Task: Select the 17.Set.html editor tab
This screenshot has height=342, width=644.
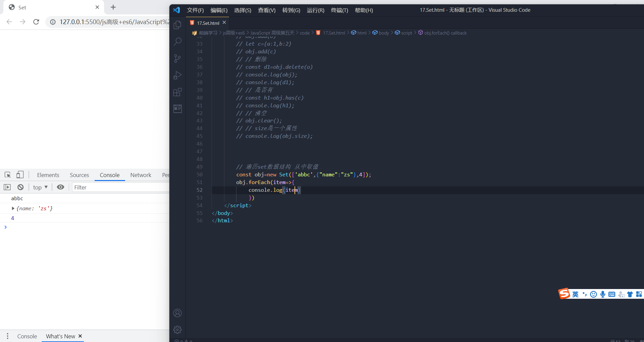Action: (208, 23)
